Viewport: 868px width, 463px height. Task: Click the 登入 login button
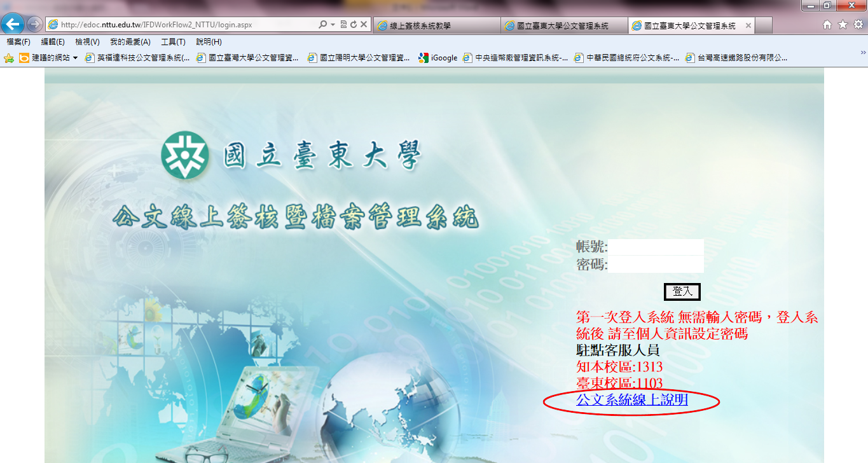[x=682, y=291]
